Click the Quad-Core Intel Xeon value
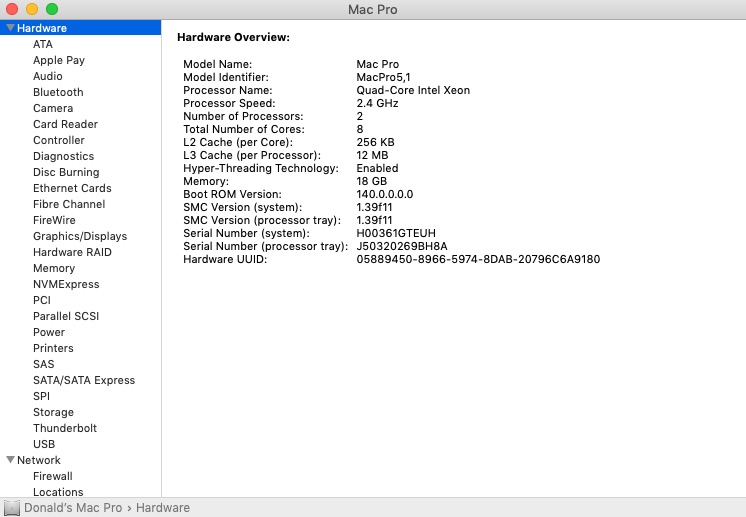Viewport: 746px width, 517px height. click(413, 90)
